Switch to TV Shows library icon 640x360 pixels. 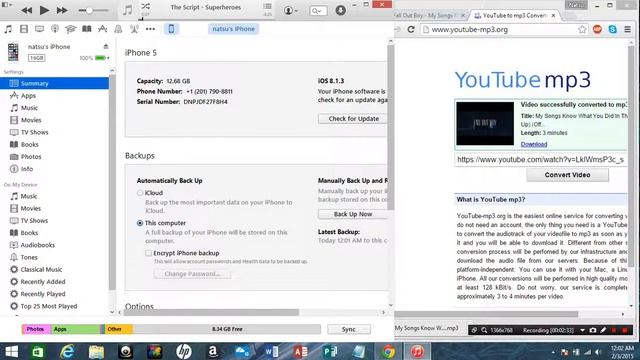tap(39, 29)
